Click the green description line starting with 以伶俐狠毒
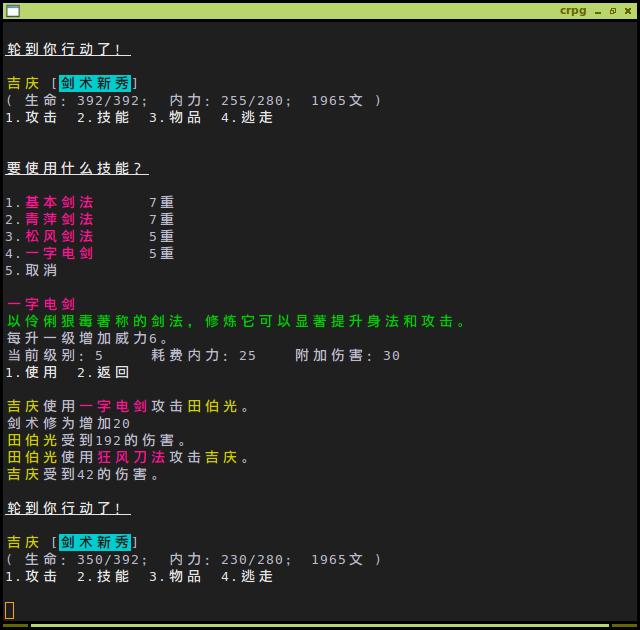Screen dimensions: 640x630 pos(236,321)
